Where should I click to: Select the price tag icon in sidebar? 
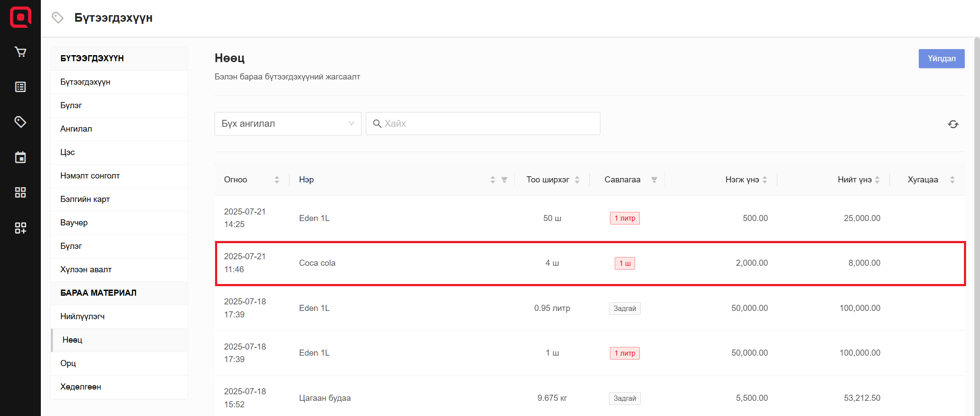click(x=20, y=122)
